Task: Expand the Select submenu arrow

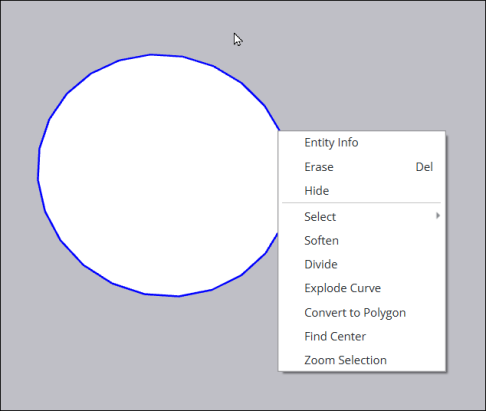Action: (438, 216)
